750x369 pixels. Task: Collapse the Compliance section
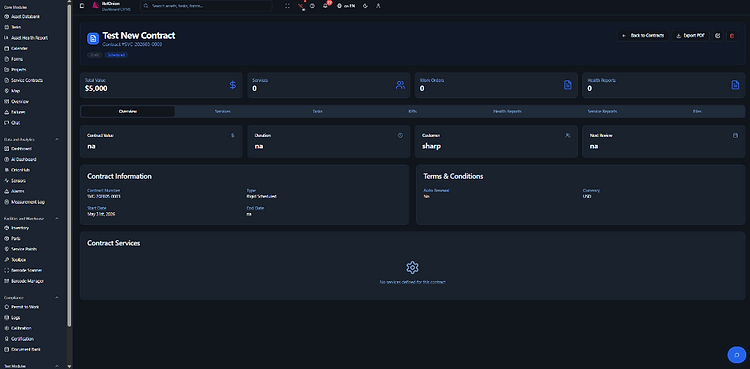coord(57,297)
